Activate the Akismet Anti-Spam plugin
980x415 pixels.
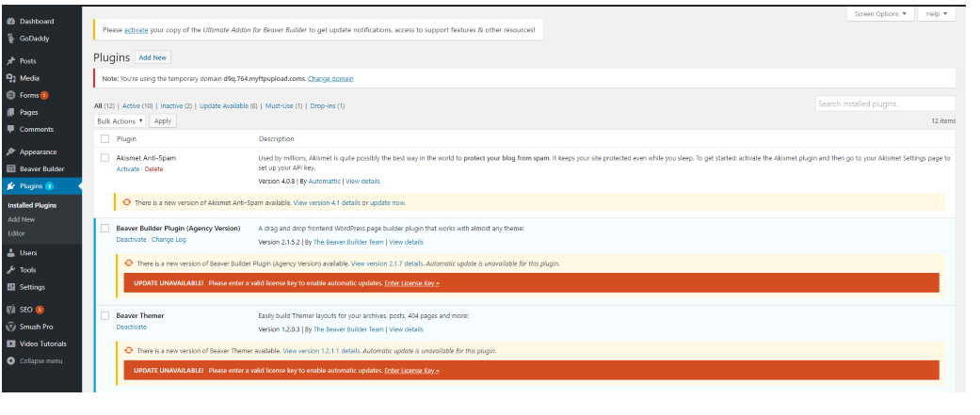point(127,169)
